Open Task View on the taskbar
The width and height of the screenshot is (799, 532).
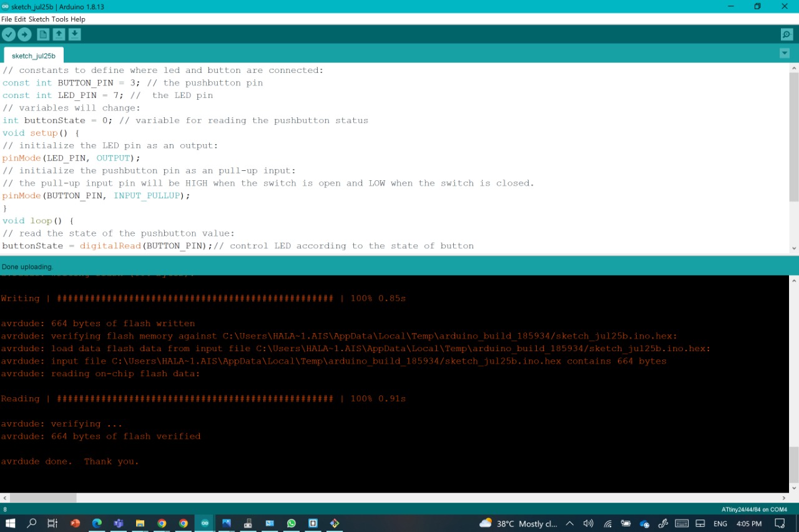click(52, 523)
